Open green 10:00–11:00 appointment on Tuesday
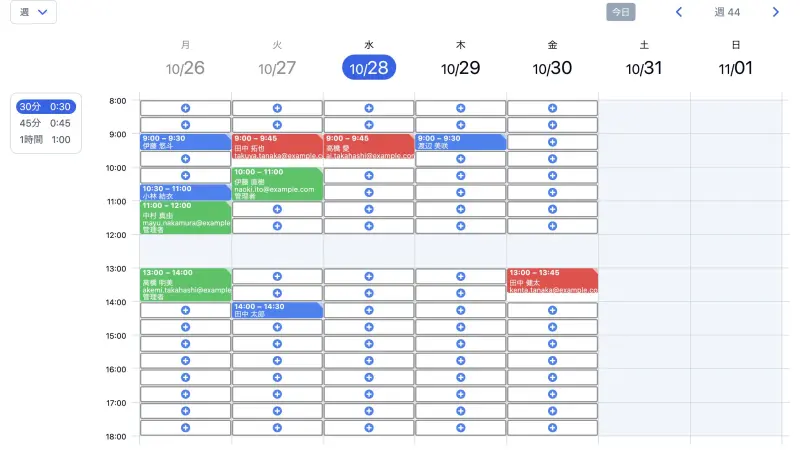Viewport: 800px width, 452px height. coord(277,184)
